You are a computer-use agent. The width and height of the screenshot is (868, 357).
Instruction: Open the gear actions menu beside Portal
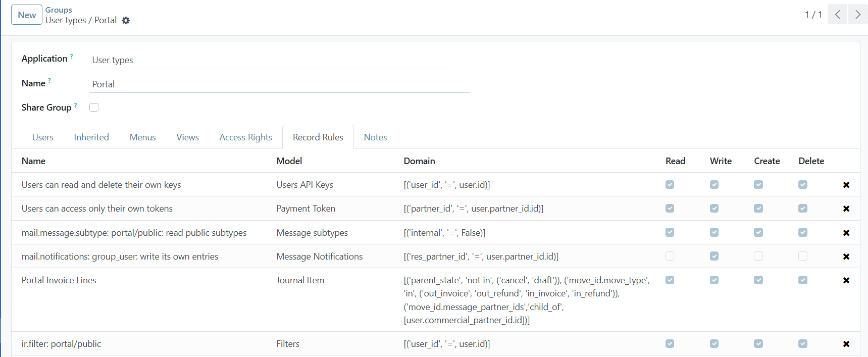click(x=126, y=21)
